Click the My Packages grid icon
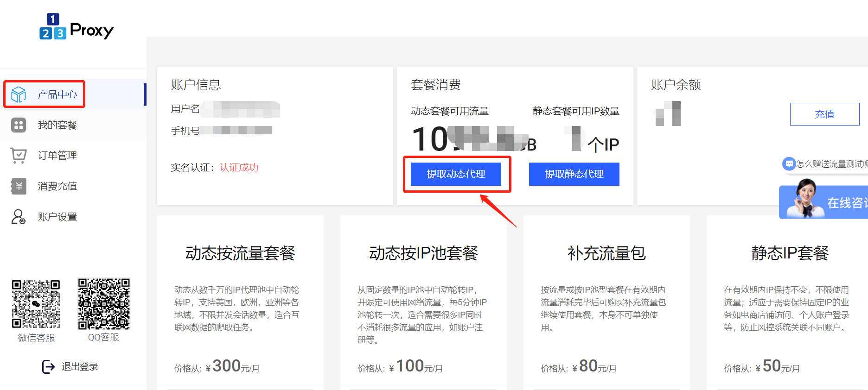 tap(19, 125)
